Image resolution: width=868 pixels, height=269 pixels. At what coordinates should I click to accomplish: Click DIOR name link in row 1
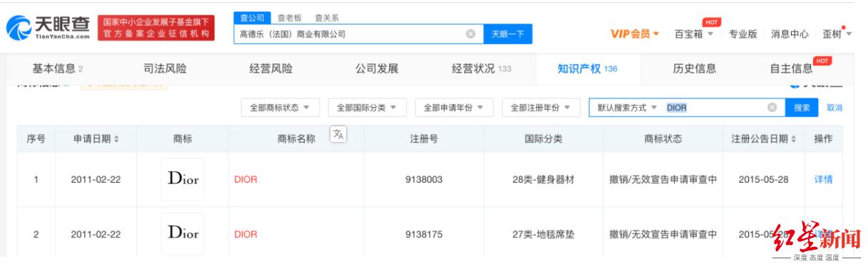coord(245,180)
